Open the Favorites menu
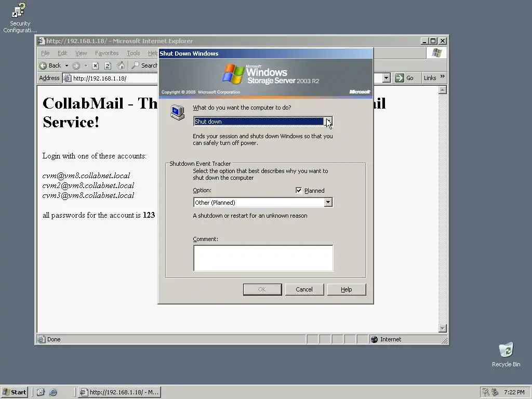 coord(107,53)
